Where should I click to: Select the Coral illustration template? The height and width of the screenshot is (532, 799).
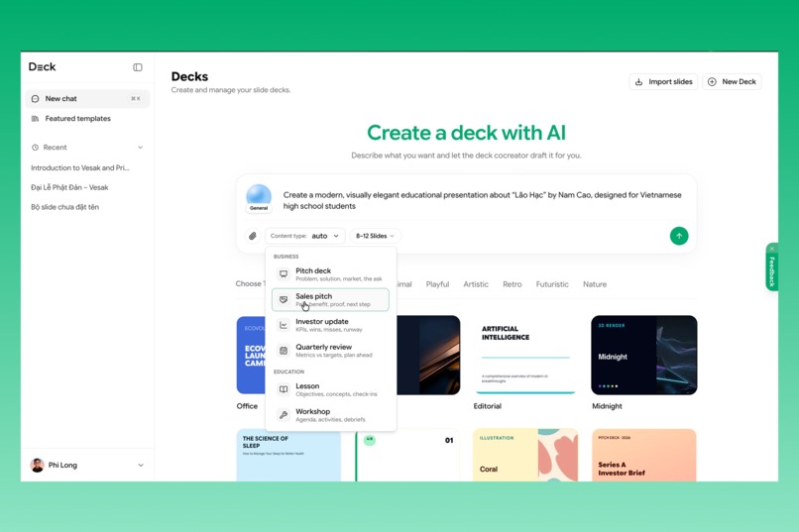point(525,455)
